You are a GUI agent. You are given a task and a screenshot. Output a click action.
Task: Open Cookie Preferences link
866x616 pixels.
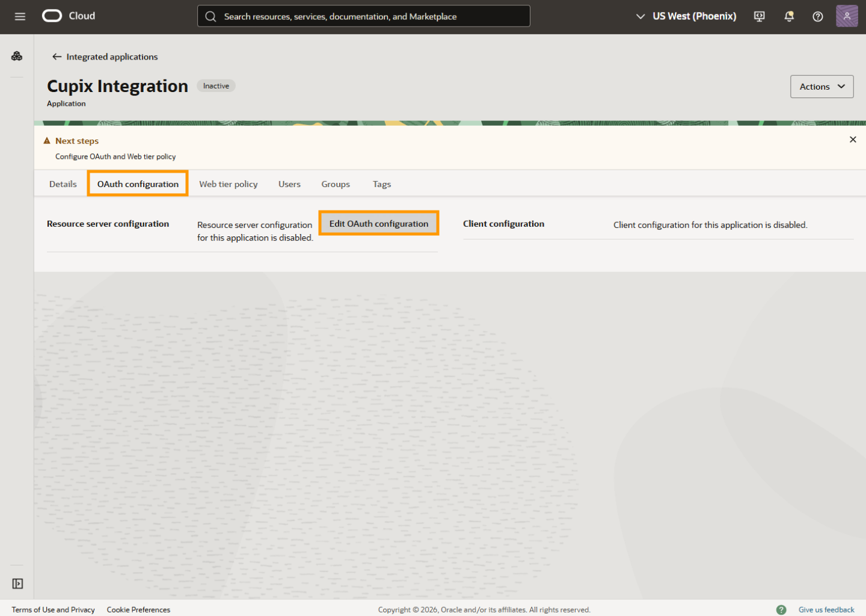click(138, 609)
